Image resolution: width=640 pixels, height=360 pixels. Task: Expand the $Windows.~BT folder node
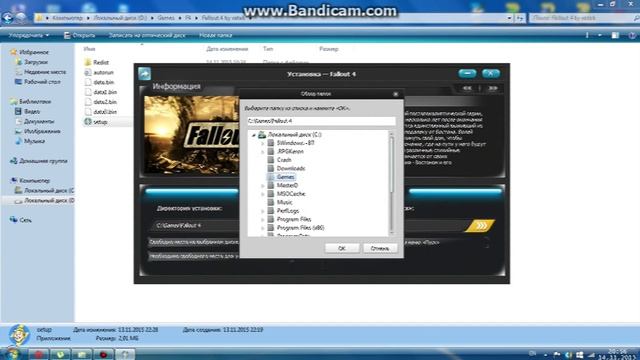point(263,143)
